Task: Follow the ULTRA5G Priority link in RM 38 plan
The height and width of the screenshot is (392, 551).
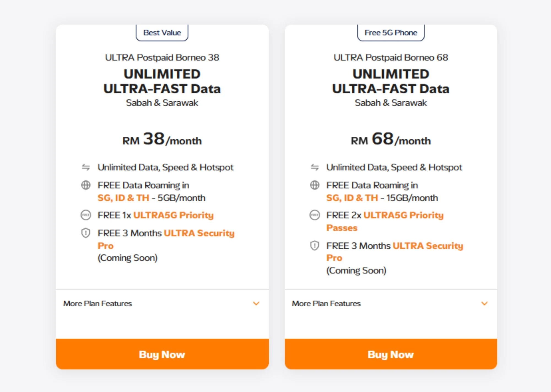Action: tap(173, 215)
